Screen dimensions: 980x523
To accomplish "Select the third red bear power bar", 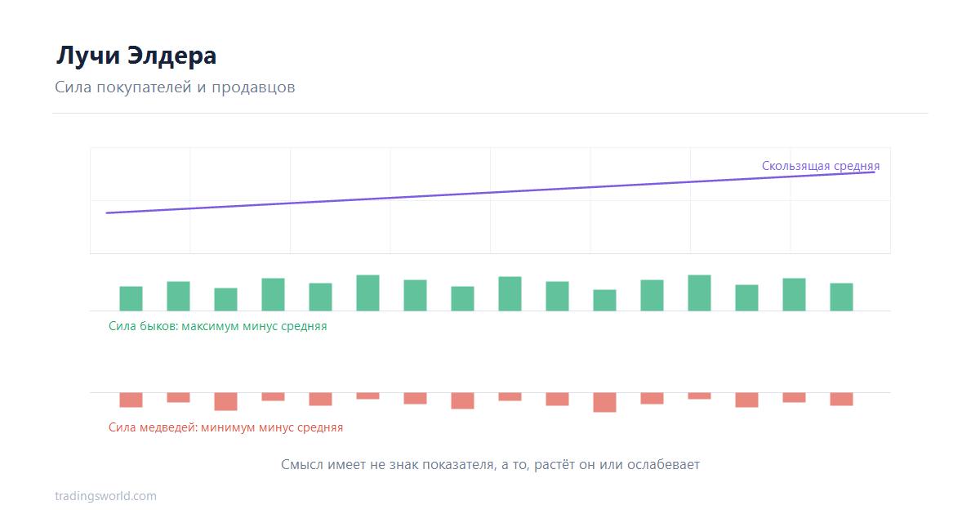I will pyautogui.click(x=225, y=401).
